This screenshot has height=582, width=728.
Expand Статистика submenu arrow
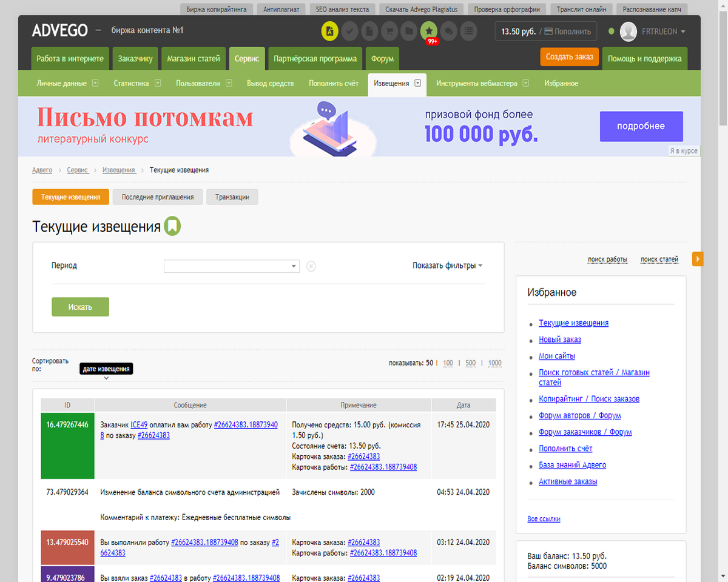pyautogui.click(x=158, y=84)
